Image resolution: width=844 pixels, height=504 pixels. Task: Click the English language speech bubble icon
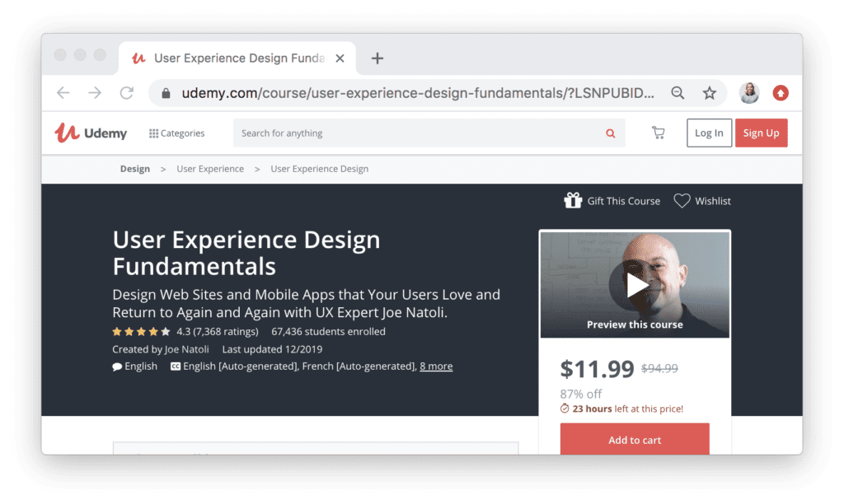point(117,366)
